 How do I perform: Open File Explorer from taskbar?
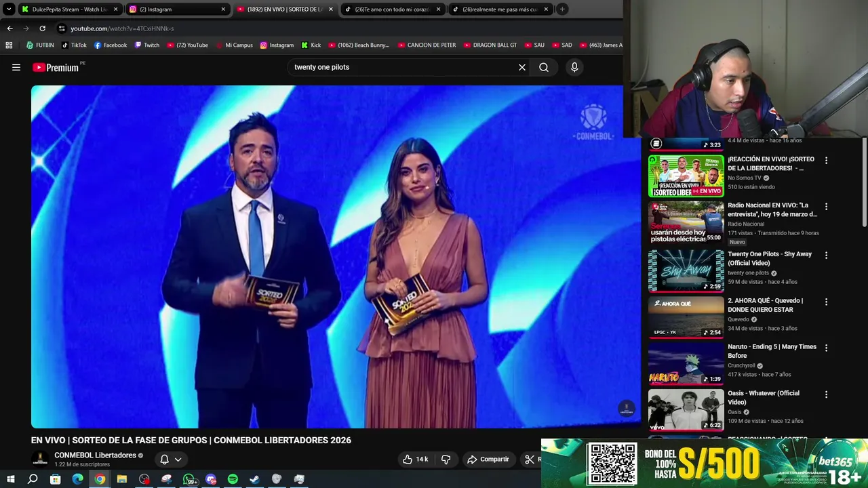tap(121, 479)
